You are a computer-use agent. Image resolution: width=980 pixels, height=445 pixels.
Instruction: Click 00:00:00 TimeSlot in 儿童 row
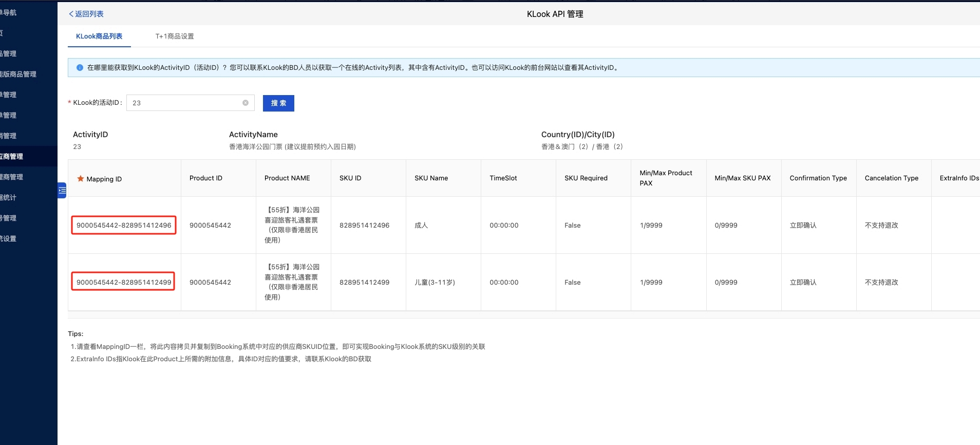(504, 282)
